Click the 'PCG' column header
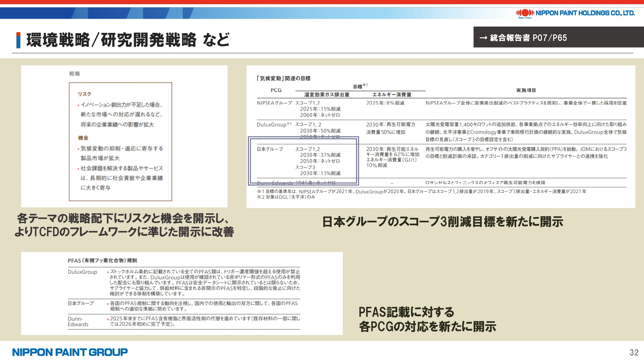The height and width of the screenshot is (362, 644). (276, 90)
